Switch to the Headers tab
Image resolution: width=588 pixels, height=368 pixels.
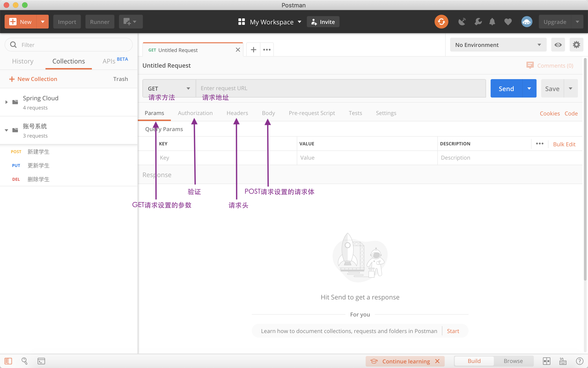(x=237, y=113)
